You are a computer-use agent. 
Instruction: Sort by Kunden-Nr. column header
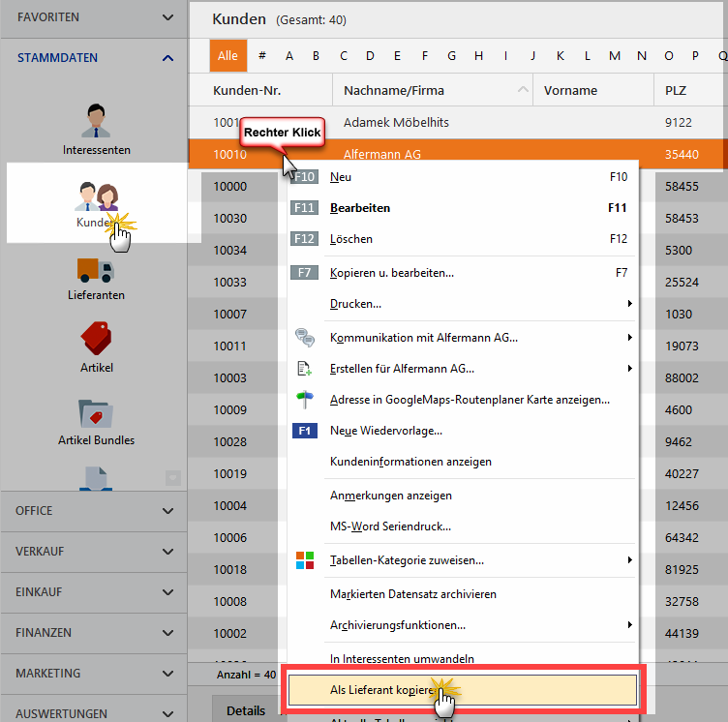click(260, 91)
